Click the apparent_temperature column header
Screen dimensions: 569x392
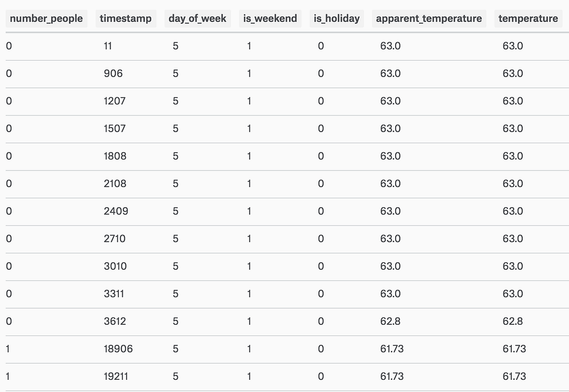coord(429,18)
